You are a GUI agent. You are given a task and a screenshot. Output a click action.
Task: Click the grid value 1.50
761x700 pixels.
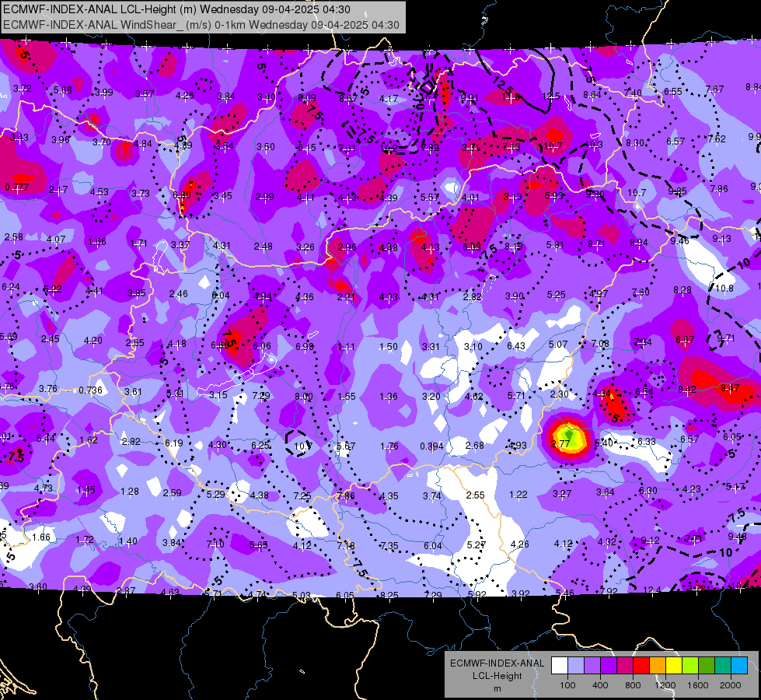click(x=388, y=347)
